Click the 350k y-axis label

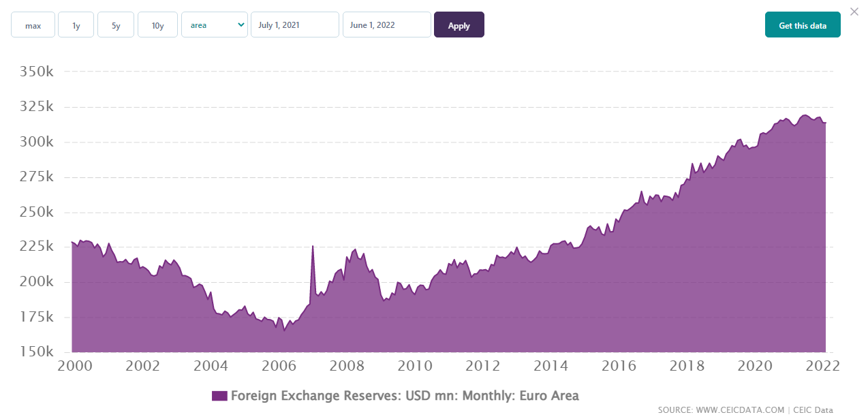coord(37,72)
